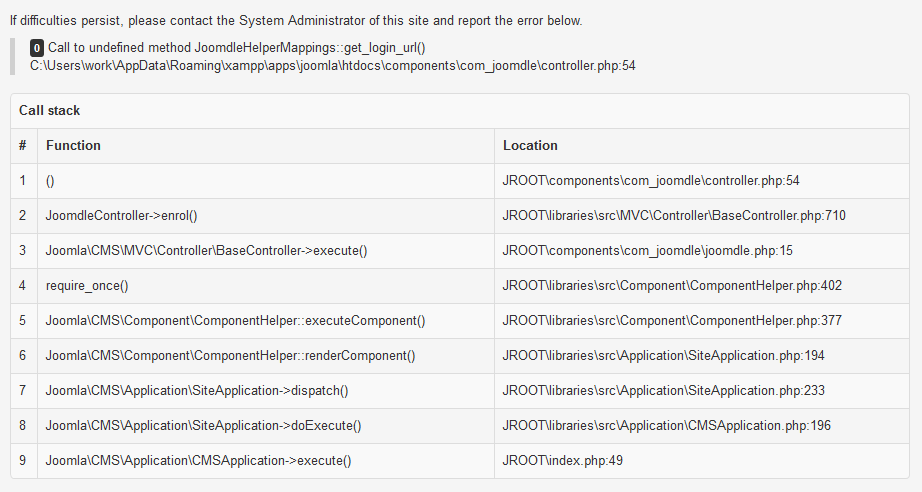Select the require_once() function cell
This screenshot has width=922, height=492.
point(87,285)
